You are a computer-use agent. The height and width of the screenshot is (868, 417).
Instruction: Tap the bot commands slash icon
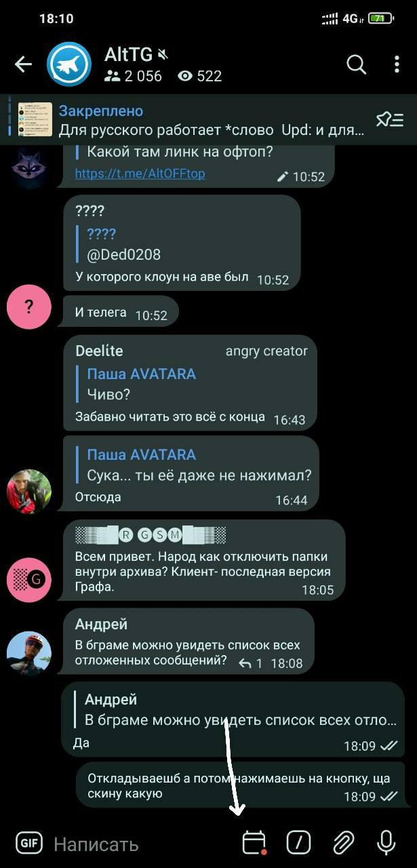298,843
